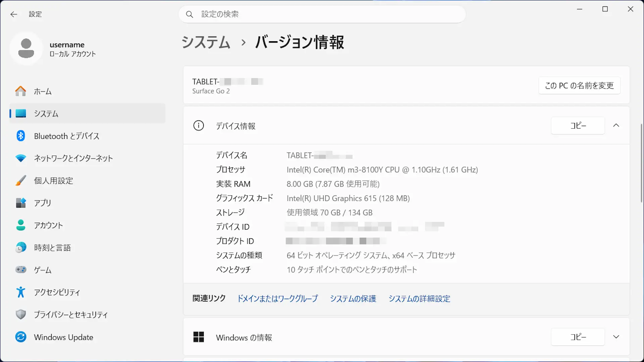Click the search magnifier icon
Image resolution: width=644 pixels, height=362 pixels.
tap(190, 14)
